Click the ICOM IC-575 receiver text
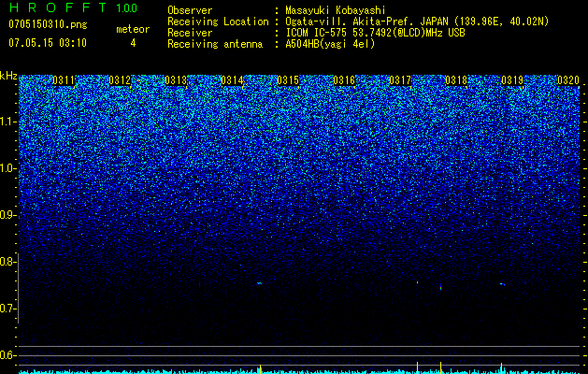The height and width of the screenshot is (374, 588). (375, 33)
